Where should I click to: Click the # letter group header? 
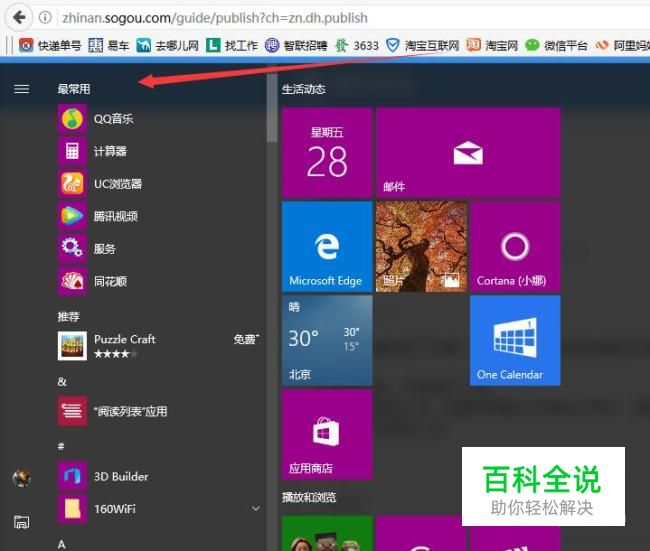[x=61, y=446]
